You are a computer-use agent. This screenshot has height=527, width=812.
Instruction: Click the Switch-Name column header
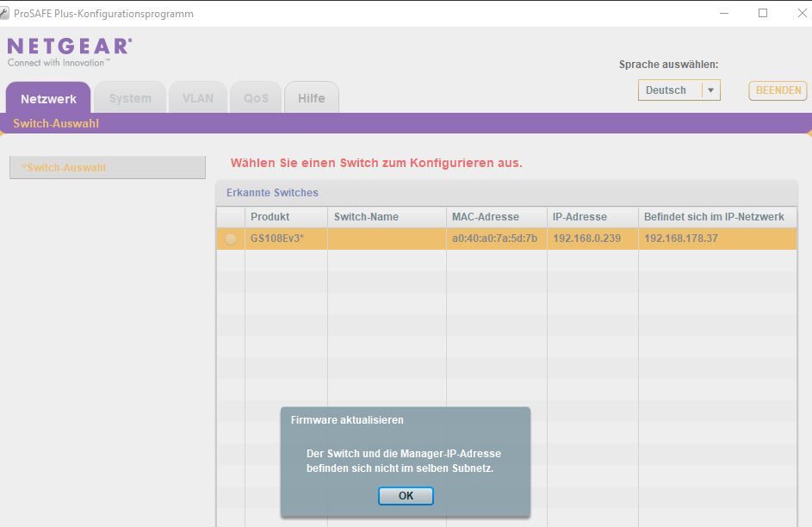tap(387, 217)
